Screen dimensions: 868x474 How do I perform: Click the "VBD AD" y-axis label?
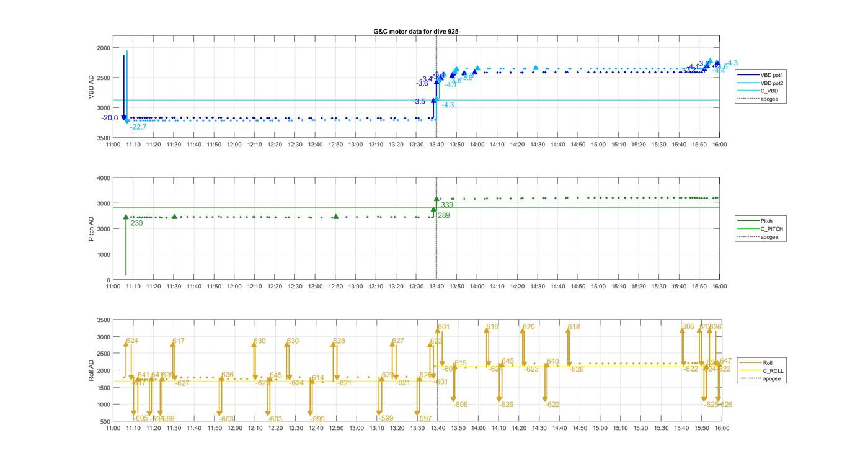92,87
